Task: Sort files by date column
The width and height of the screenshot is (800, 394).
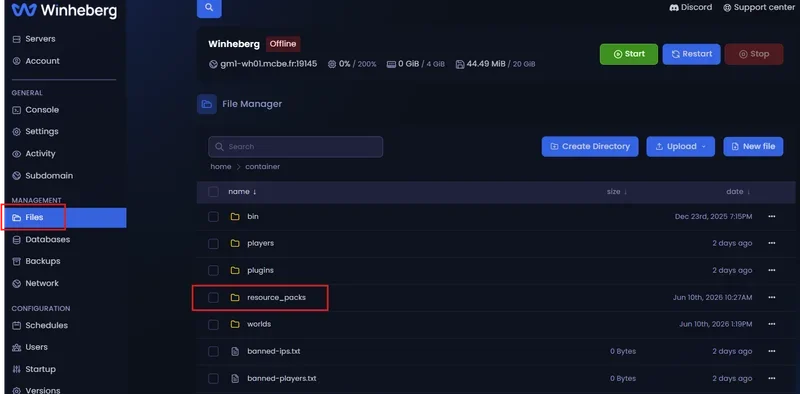Action: [x=738, y=192]
